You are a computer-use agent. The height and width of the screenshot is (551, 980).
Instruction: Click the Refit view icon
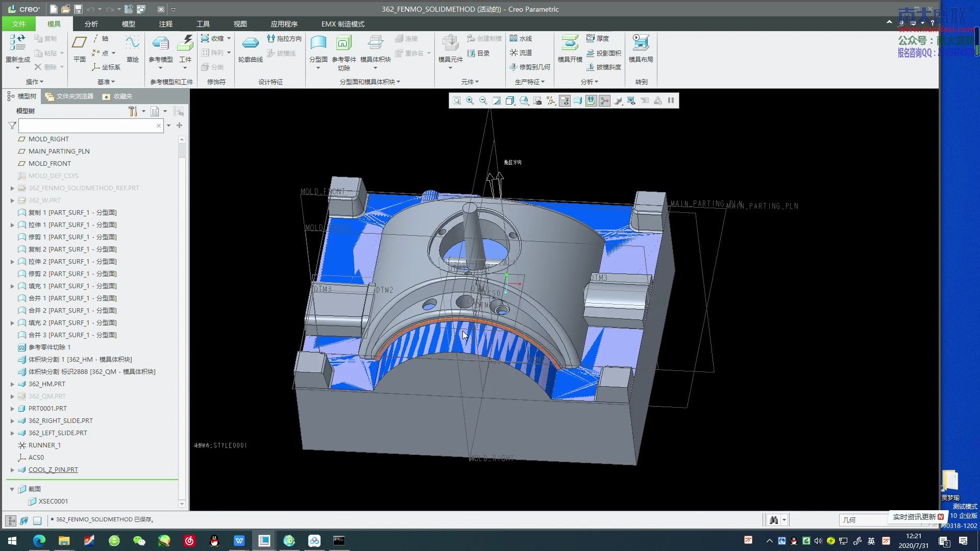[x=456, y=101]
